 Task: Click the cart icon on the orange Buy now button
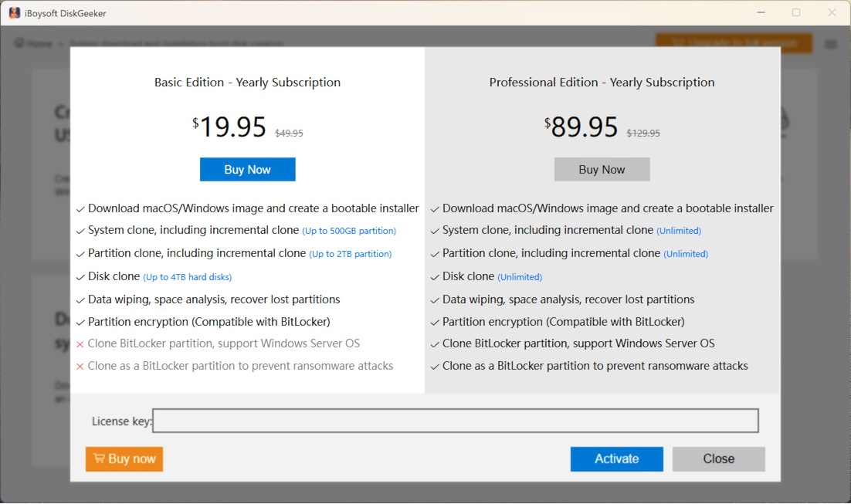pyautogui.click(x=100, y=459)
